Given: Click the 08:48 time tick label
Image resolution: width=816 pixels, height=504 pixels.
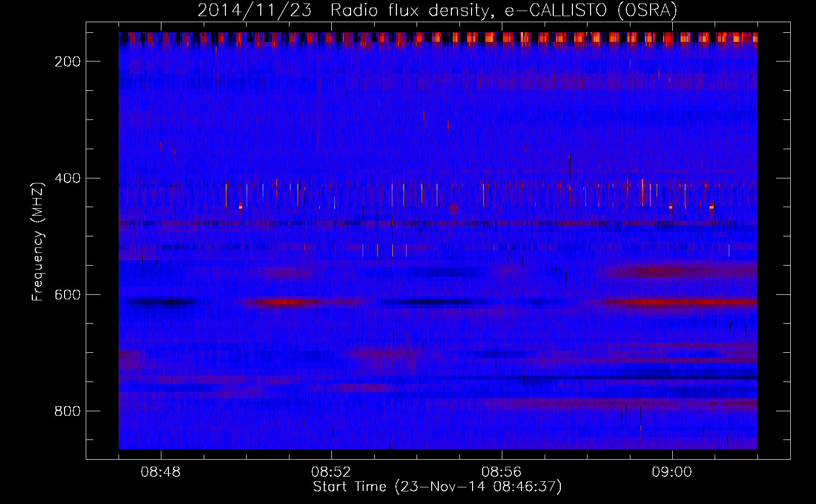Looking at the screenshot, I should coord(161,472).
